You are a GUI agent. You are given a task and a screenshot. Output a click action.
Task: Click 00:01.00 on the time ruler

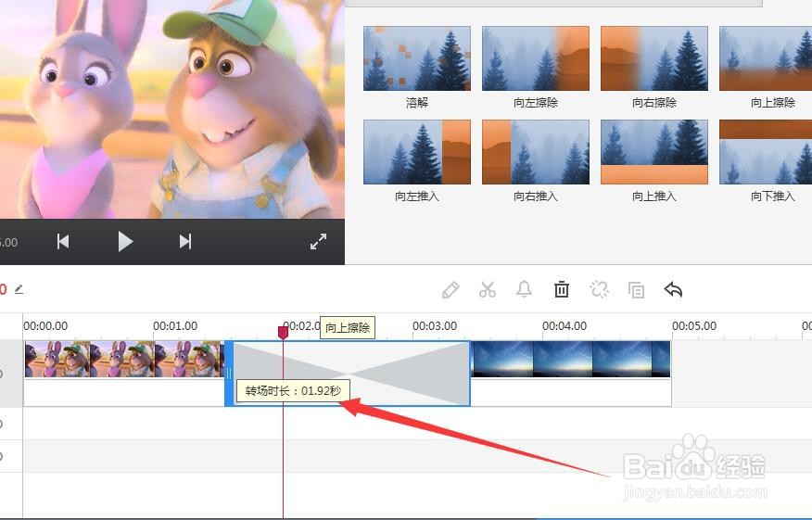tap(175, 325)
